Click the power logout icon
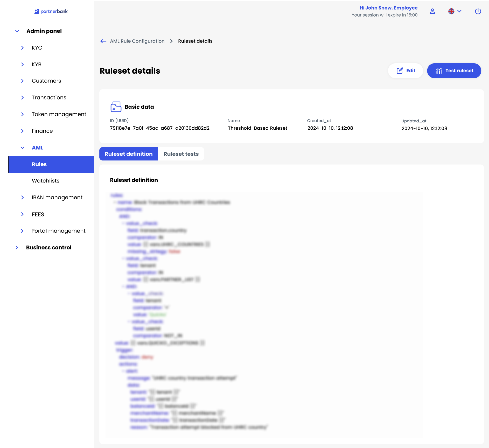The height and width of the screenshot is (448, 489). click(x=478, y=11)
